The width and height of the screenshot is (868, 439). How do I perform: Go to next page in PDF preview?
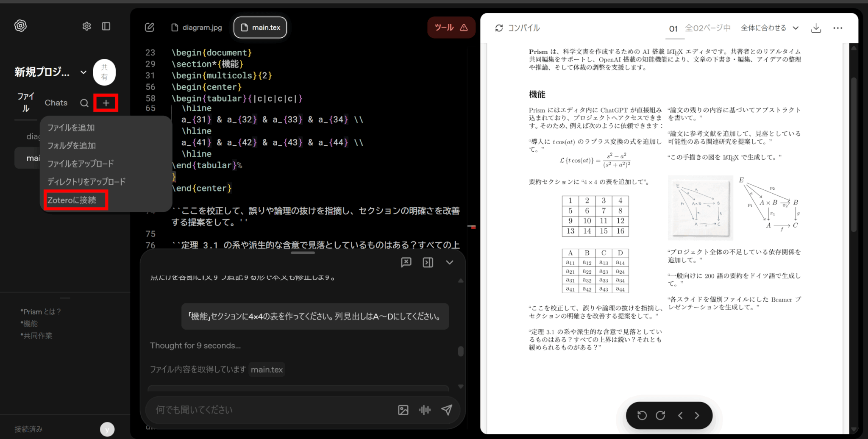(697, 415)
